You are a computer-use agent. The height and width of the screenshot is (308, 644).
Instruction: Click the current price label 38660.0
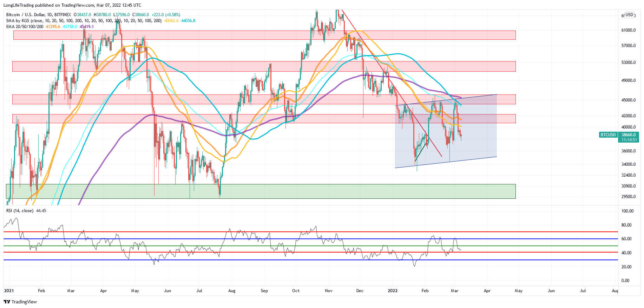[x=629, y=135]
